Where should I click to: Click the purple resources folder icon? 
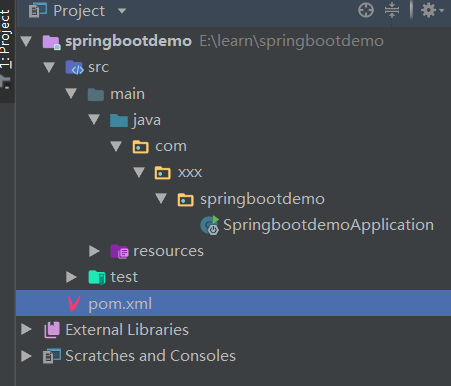119,251
